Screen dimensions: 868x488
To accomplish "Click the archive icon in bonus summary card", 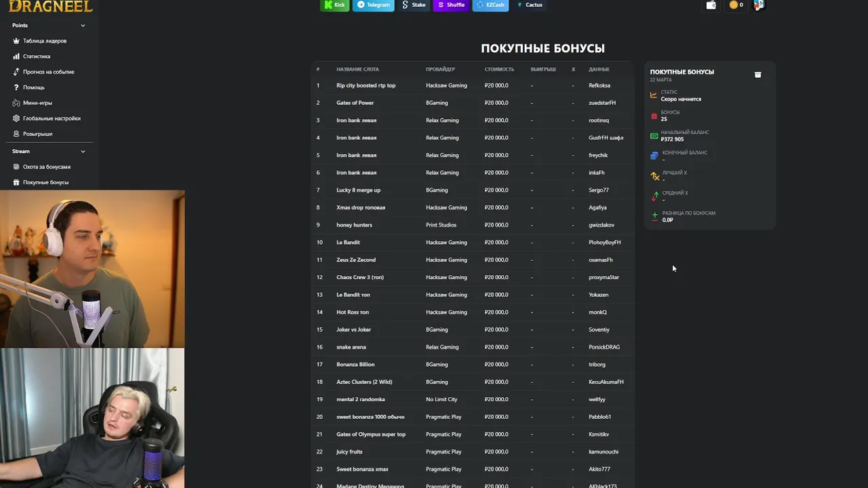I will (758, 75).
